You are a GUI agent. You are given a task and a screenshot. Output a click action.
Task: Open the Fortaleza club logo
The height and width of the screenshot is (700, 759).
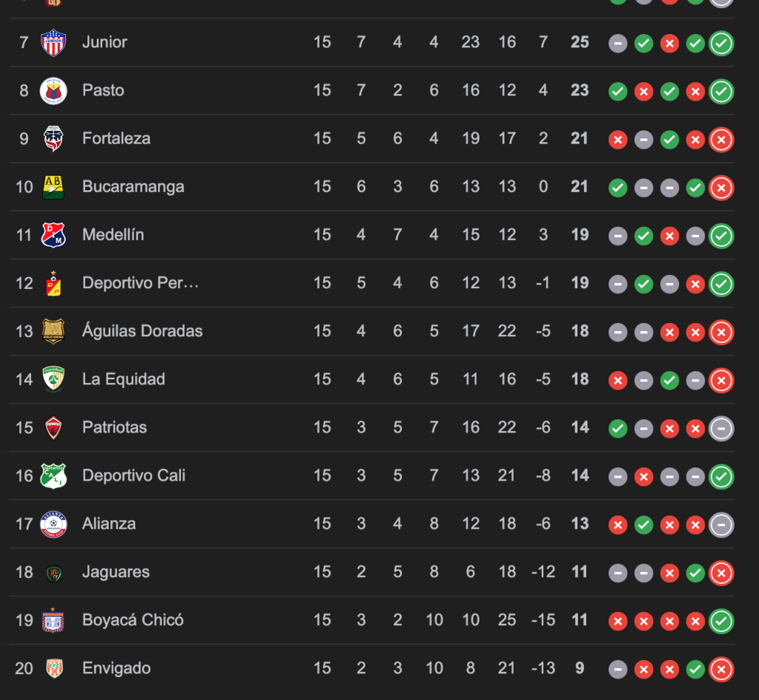coord(53,139)
